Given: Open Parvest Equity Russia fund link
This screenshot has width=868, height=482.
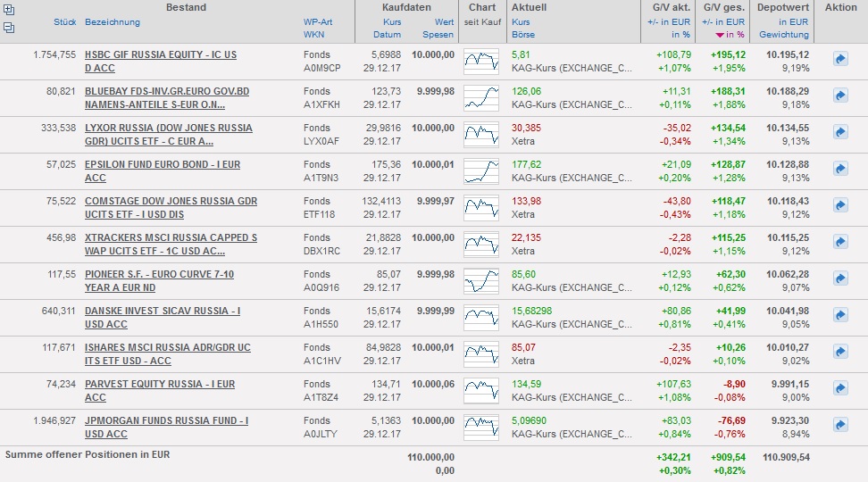Looking at the screenshot, I should point(160,390).
